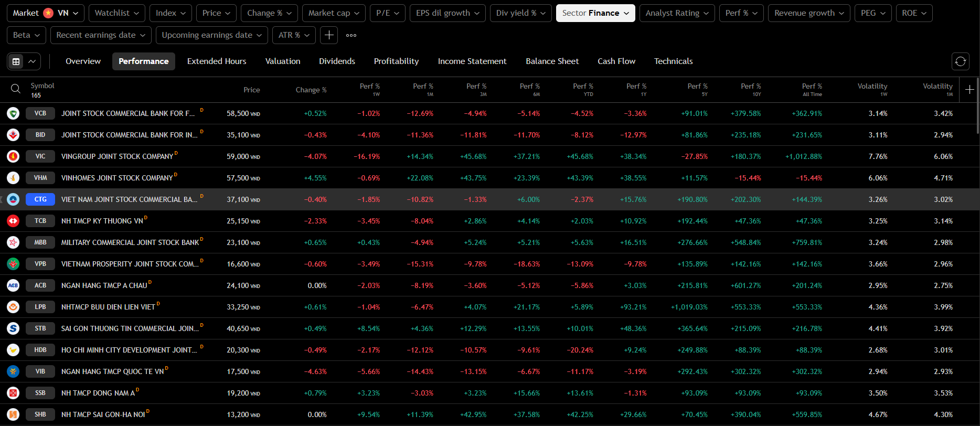Image resolution: width=980 pixels, height=426 pixels.
Task: Click the VHM company logo
Action: click(x=13, y=178)
